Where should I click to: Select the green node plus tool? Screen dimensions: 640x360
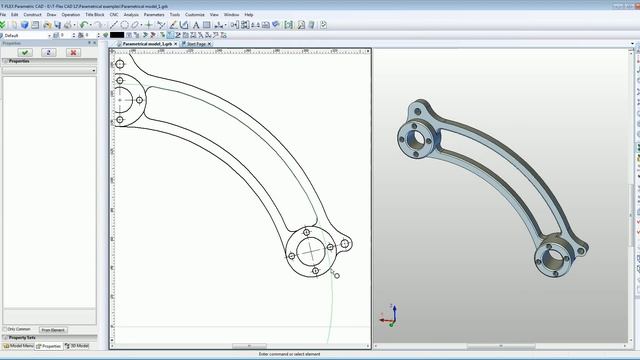(x=149, y=25)
